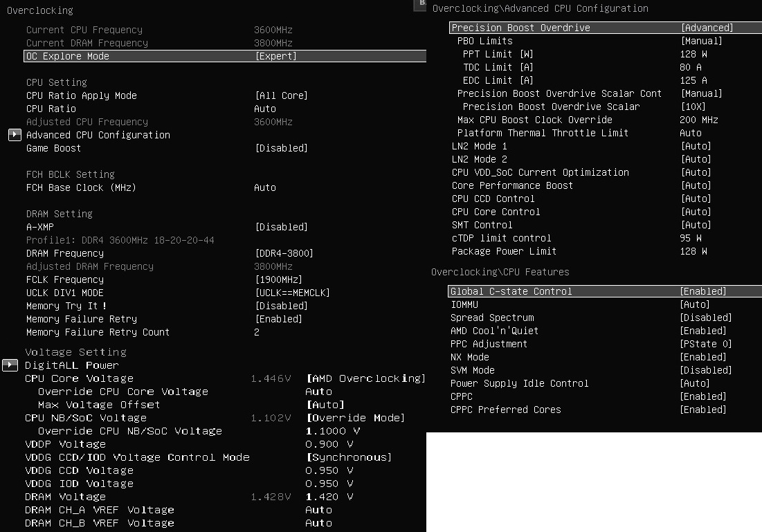Viewport: 762px width, 532px height.
Task: Toggle Memory Try It Disabled setting
Action: (282, 306)
